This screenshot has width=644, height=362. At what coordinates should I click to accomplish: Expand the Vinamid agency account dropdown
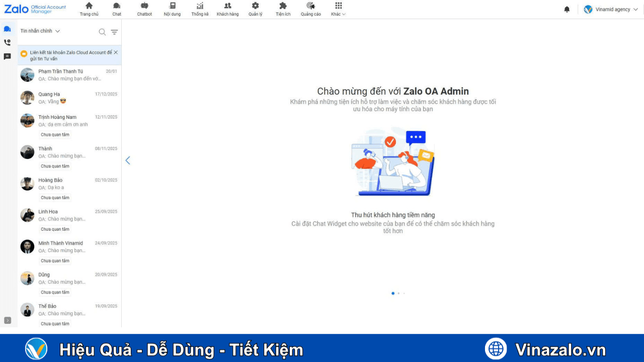tap(610, 9)
